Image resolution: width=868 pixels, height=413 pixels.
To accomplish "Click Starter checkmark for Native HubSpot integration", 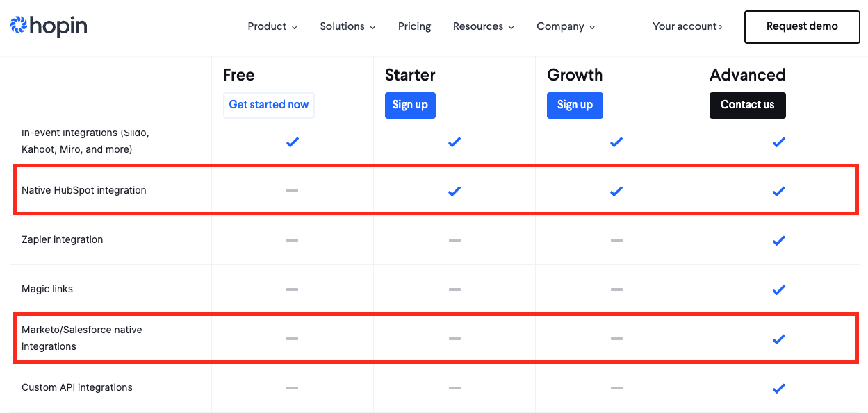I will click(x=455, y=191).
